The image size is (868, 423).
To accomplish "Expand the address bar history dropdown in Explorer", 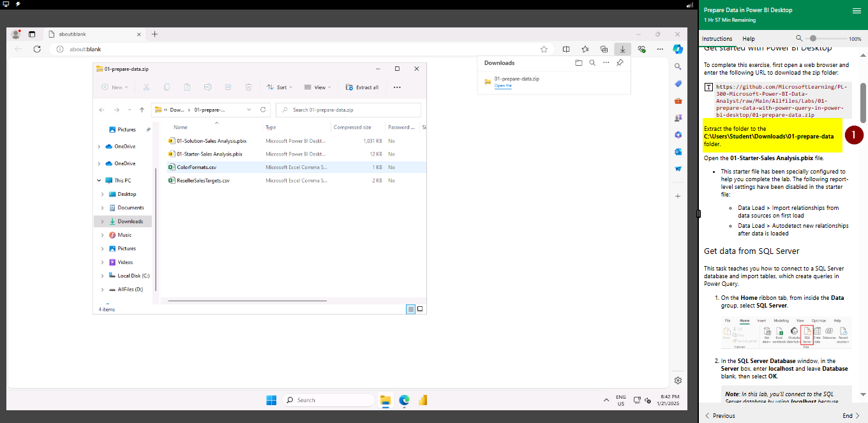I will (x=250, y=110).
